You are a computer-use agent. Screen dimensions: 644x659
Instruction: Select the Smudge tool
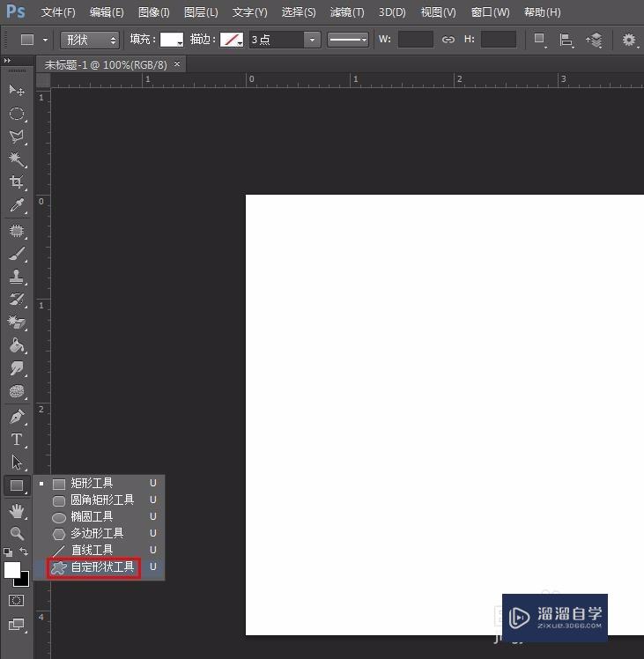(17, 368)
